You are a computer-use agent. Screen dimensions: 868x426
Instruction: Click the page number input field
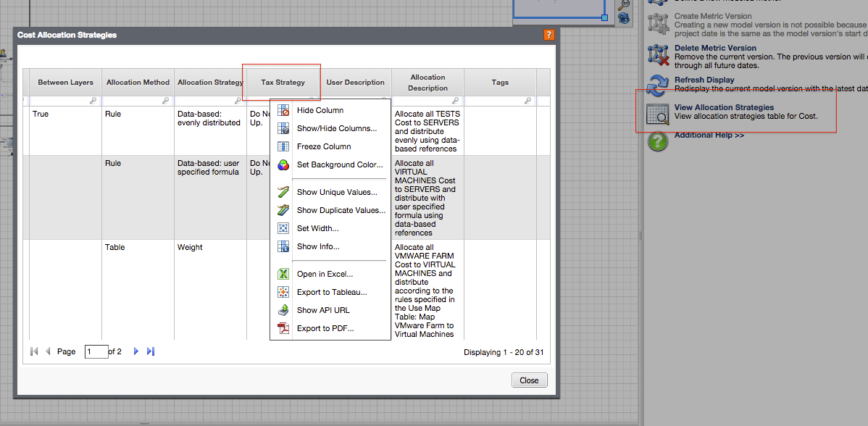(96, 351)
